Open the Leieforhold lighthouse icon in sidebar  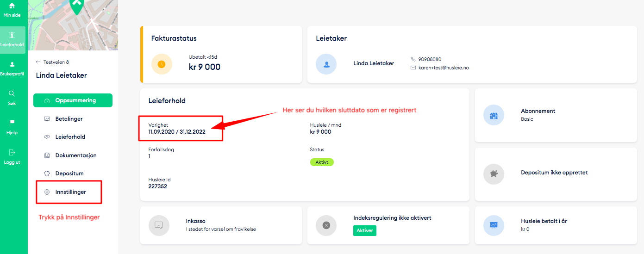tap(13, 35)
